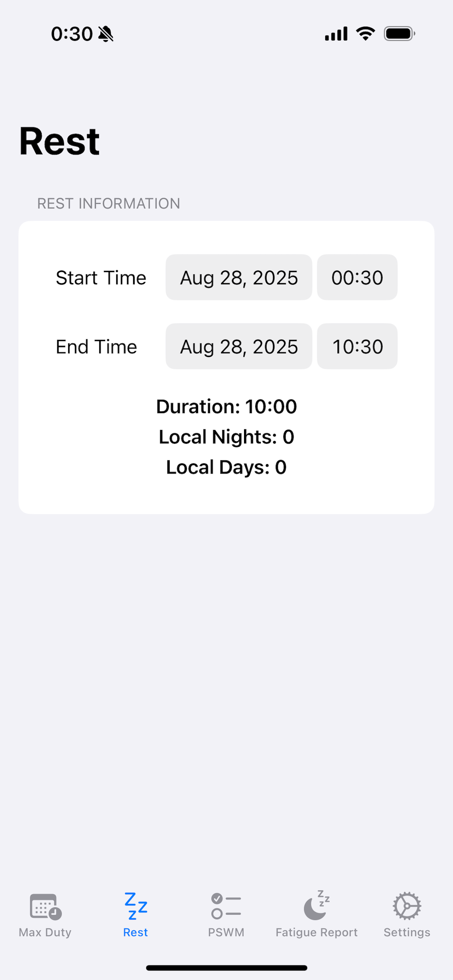Tap the Local Nights: 0 text
Image resolution: width=453 pixels, height=980 pixels.
[x=226, y=437]
